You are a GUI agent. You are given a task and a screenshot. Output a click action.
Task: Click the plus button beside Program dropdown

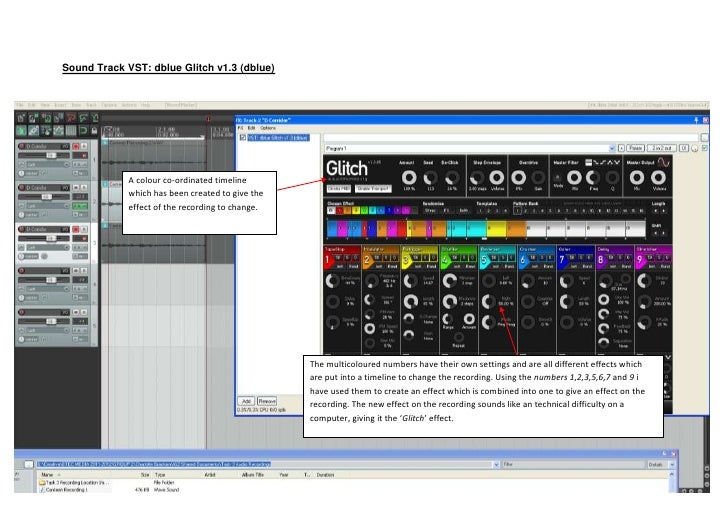(x=621, y=148)
